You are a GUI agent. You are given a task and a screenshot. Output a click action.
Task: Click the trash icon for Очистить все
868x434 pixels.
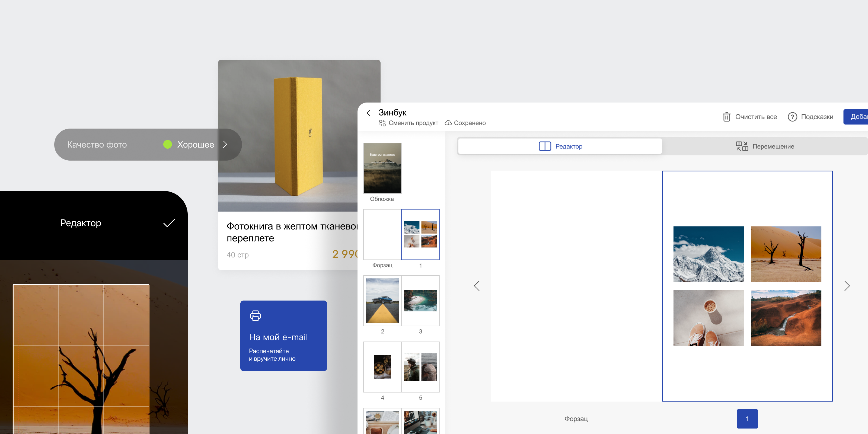pyautogui.click(x=726, y=117)
